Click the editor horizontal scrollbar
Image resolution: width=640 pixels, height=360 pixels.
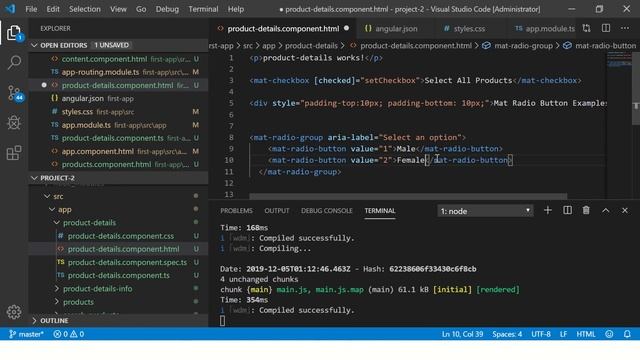pos(408,196)
